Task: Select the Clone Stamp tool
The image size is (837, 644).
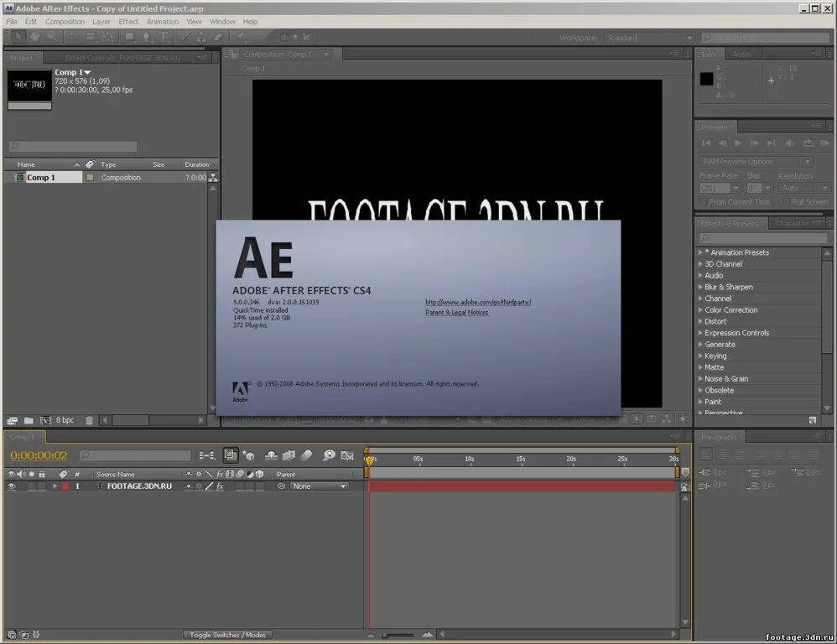Action: (201, 37)
